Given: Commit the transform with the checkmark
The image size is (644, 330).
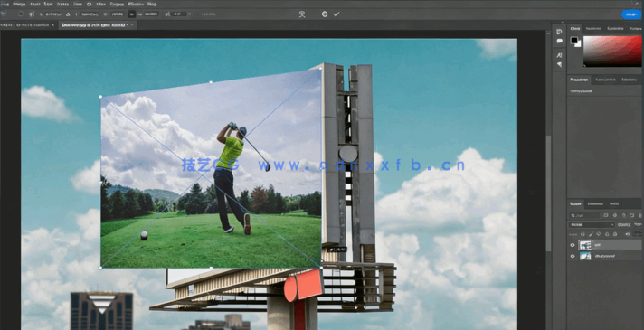Looking at the screenshot, I should [x=336, y=14].
